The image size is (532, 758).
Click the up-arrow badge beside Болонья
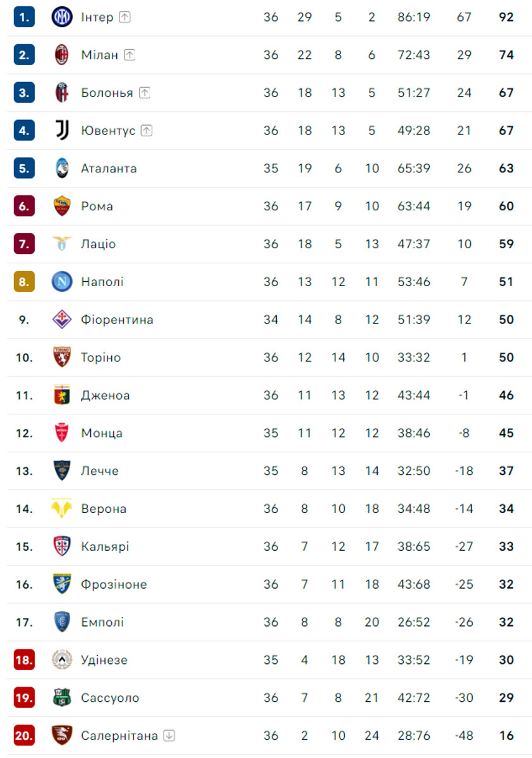click(145, 93)
